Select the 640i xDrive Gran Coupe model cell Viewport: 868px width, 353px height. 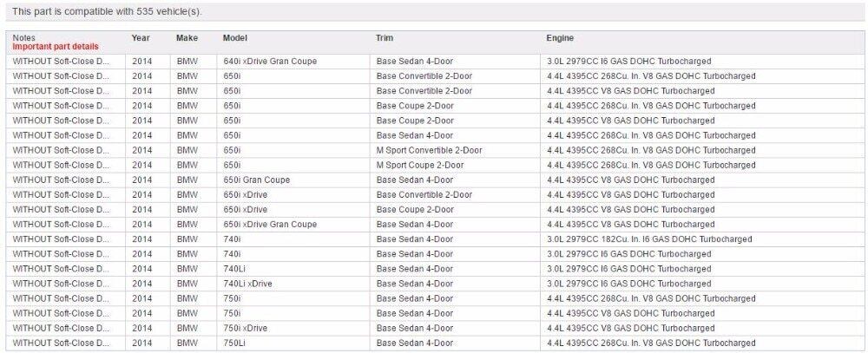270,62
